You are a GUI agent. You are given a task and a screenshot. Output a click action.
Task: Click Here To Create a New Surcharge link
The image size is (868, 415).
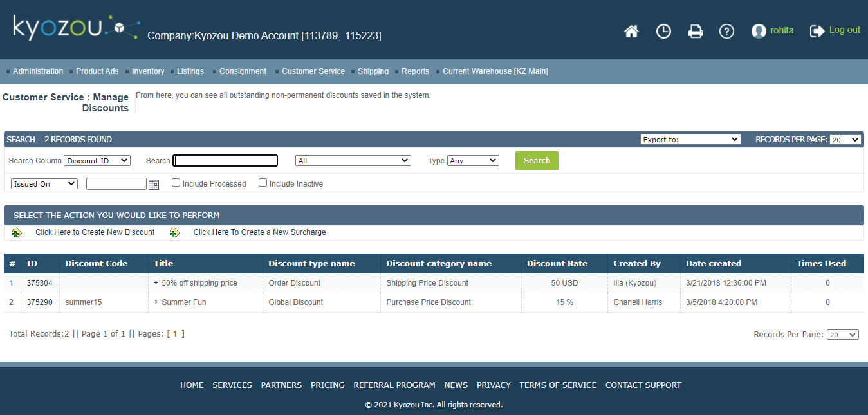pyautogui.click(x=259, y=232)
